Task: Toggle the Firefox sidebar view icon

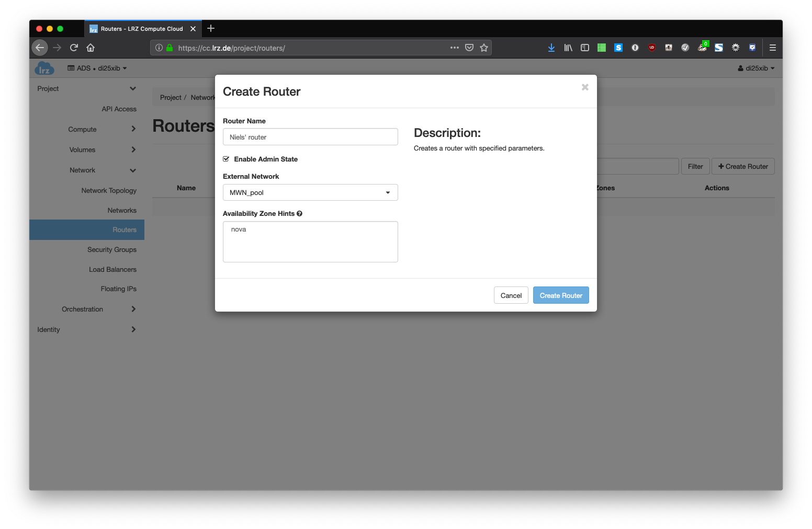Action: (585, 48)
